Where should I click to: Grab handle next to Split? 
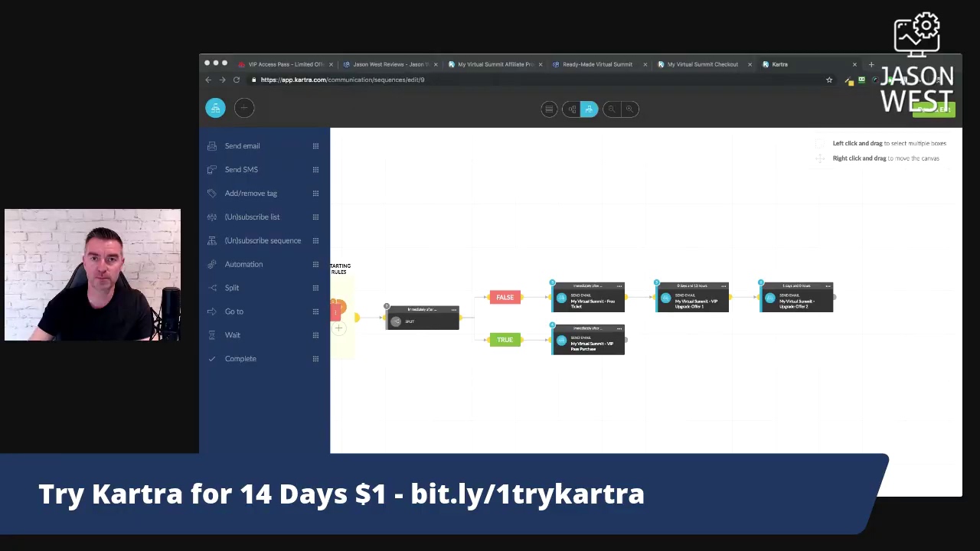tap(315, 288)
